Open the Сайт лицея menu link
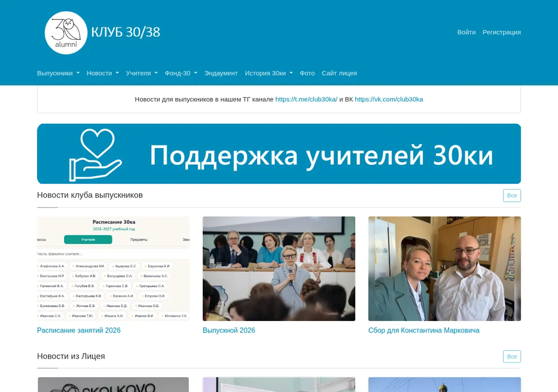Screen dimensions: 558x392 point(339,73)
